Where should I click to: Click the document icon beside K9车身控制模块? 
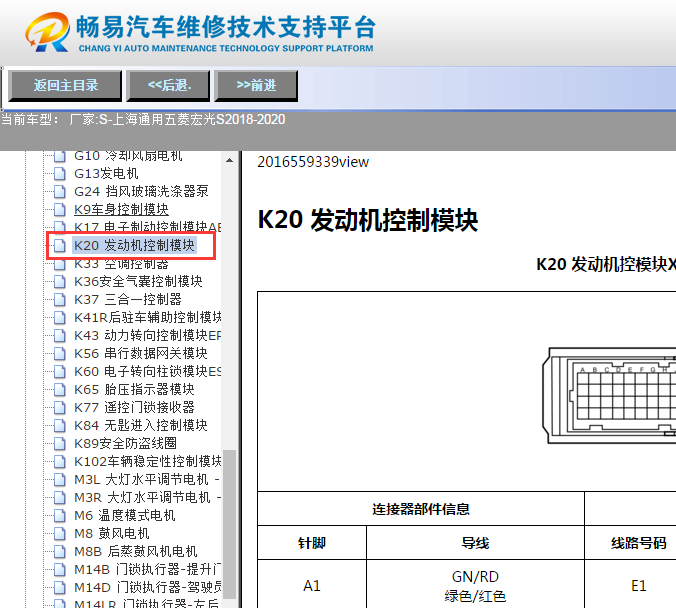60,210
